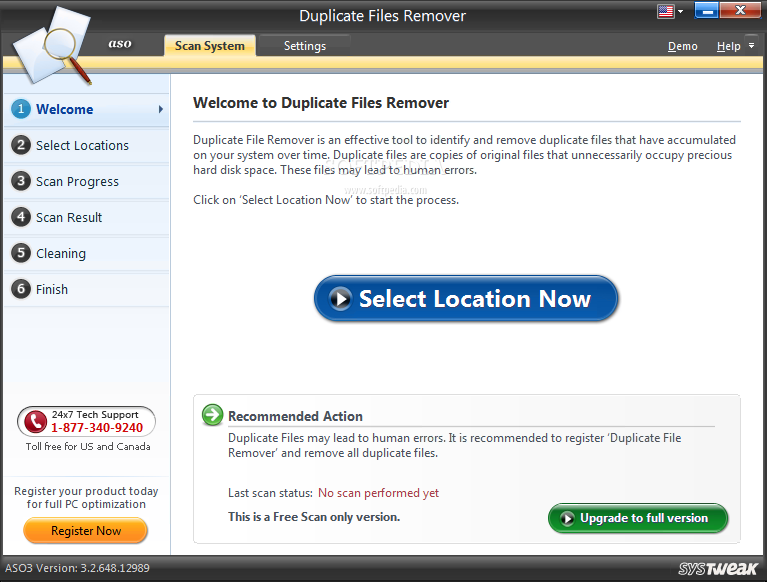The image size is (767, 582).
Task: Click the Systweak logo in status bar
Action: pos(718,568)
